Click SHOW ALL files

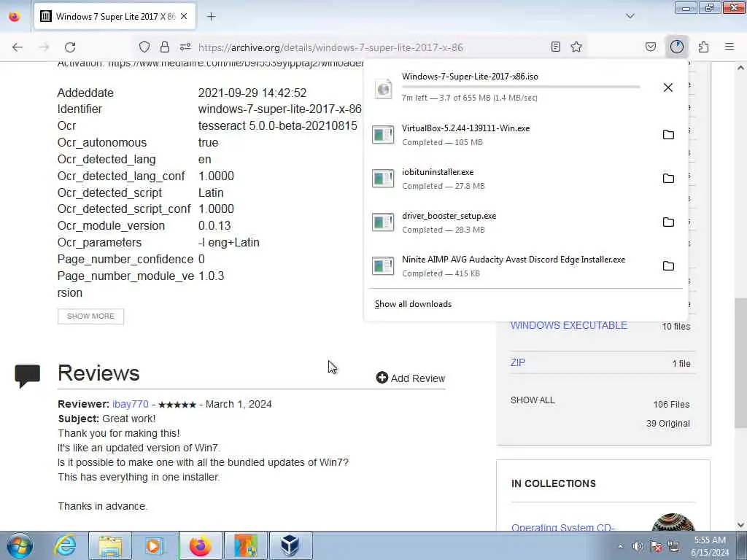pos(533,400)
